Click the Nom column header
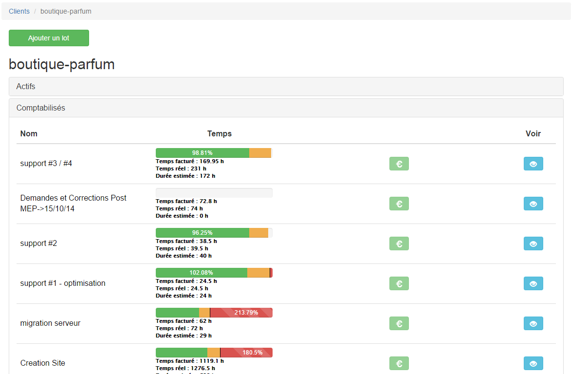Image resolution: width=588 pixels, height=374 pixels. [29, 134]
